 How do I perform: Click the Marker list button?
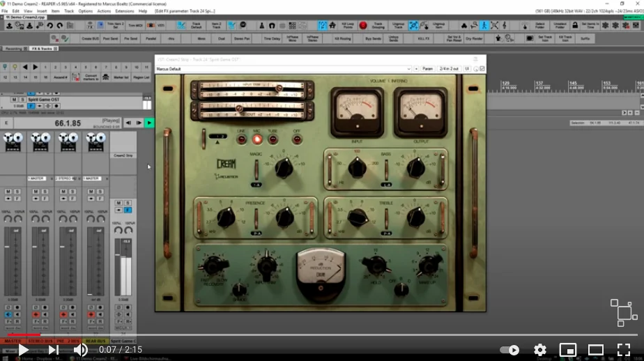[x=121, y=77]
